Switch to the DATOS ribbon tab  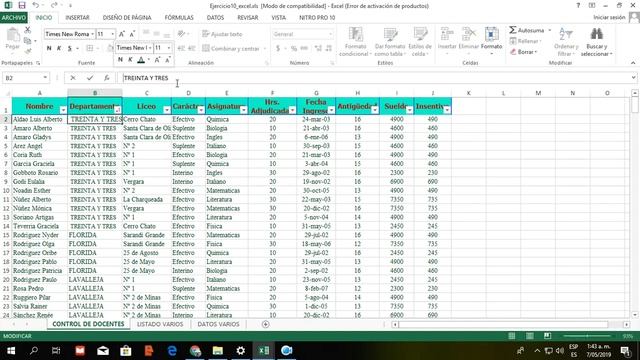(215, 18)
